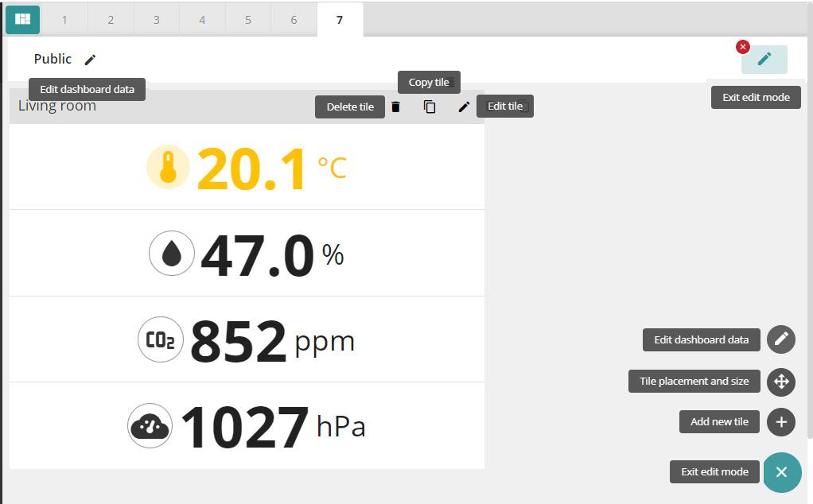Switch to dashboard tab 2
This screenshot has height=504, width=813.
(111, 20)
